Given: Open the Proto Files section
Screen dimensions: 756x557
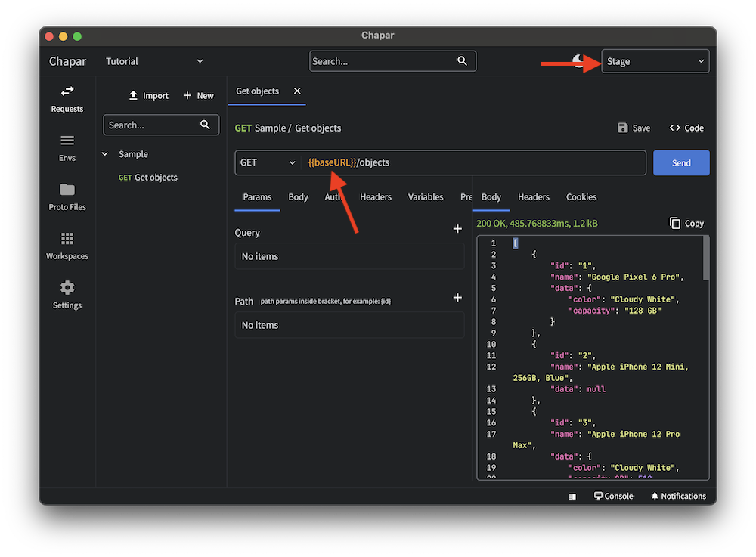Looking at the screenshot, I should [67, 196].
